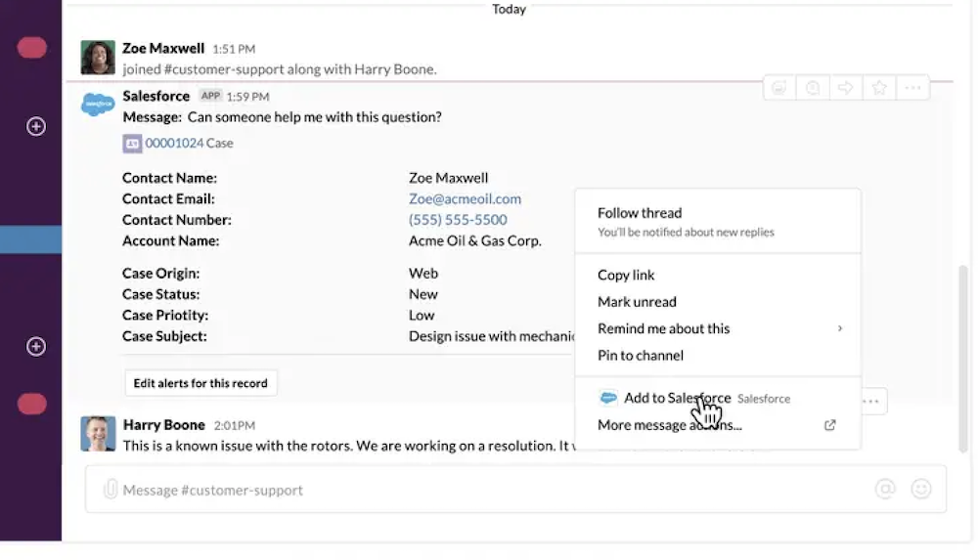
Task: Expand Remind me about this submenu arrow
Action: point(840,328)
